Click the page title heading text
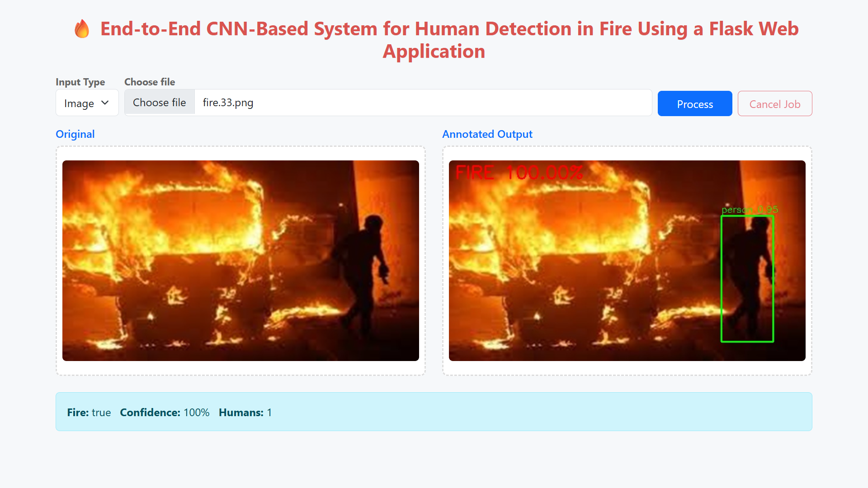868x488 pixels. 449,40
